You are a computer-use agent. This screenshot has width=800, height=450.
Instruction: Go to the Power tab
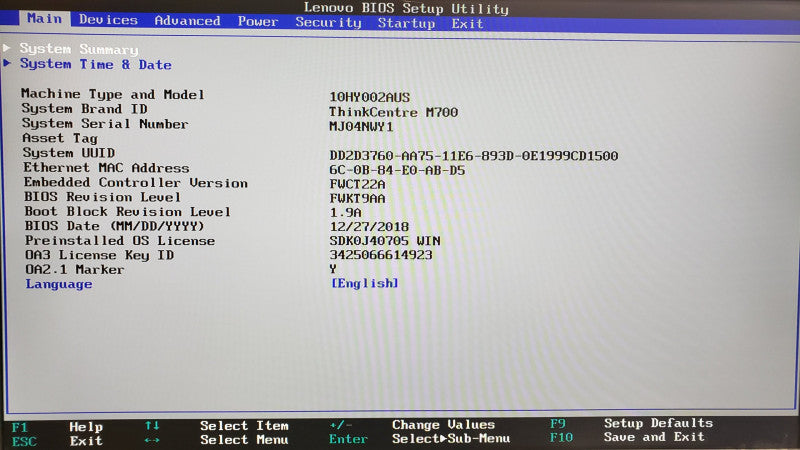pos(258,21)
